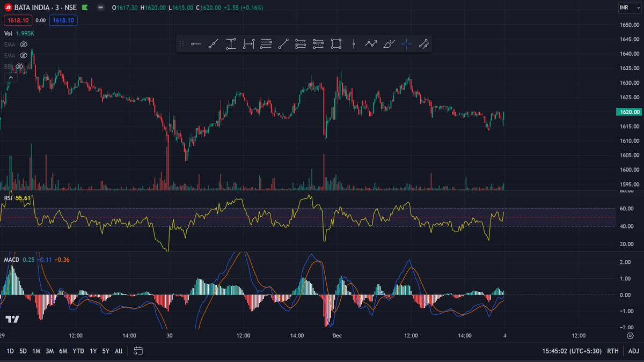Select the MACD indicator label

pos(12,260)
